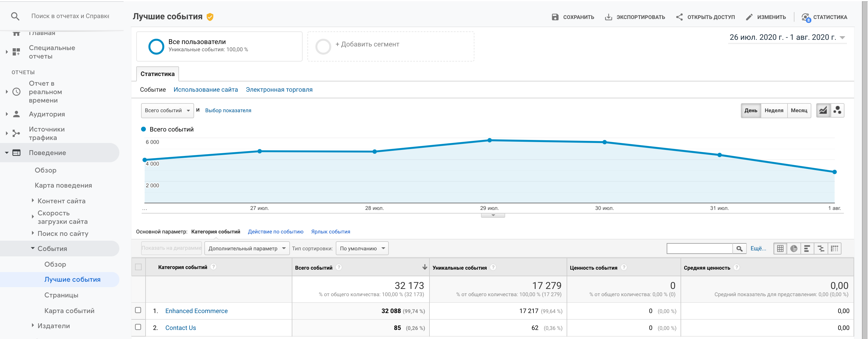
Task: Click the sort arrow in Всего событий column
Action: (425, 267)
